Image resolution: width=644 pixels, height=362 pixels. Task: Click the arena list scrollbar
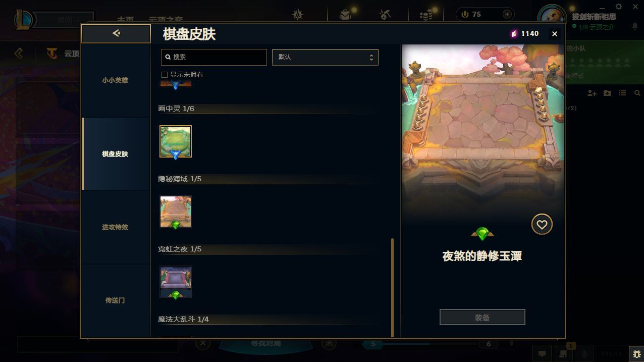tap(392, 288)
